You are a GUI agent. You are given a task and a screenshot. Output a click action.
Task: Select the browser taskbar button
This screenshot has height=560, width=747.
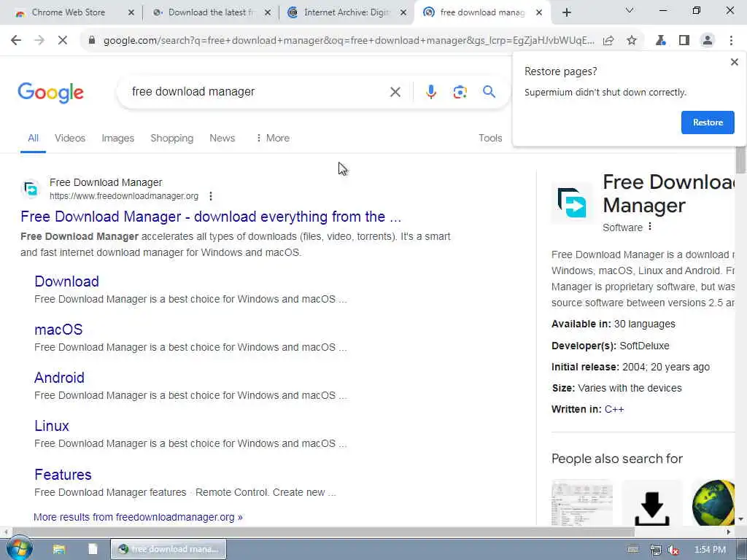169,549
